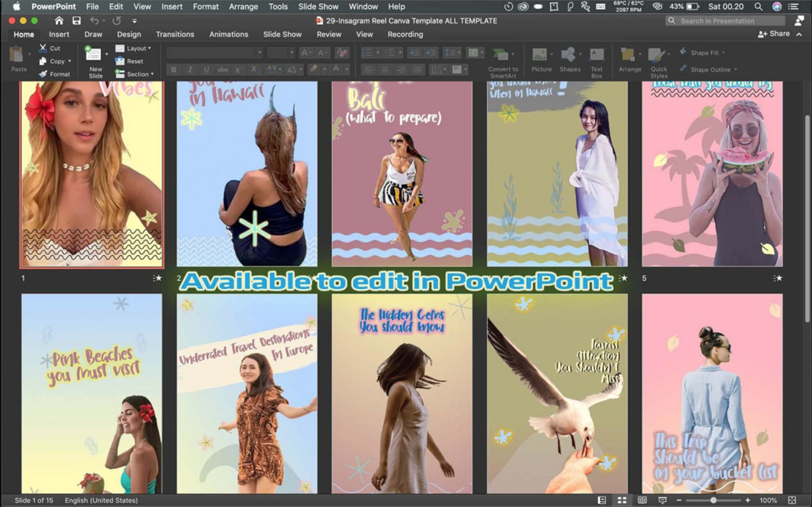Open Character Spacing AV dropdown
The height and width of the screenshot is (507, 812).
point(275,69)
